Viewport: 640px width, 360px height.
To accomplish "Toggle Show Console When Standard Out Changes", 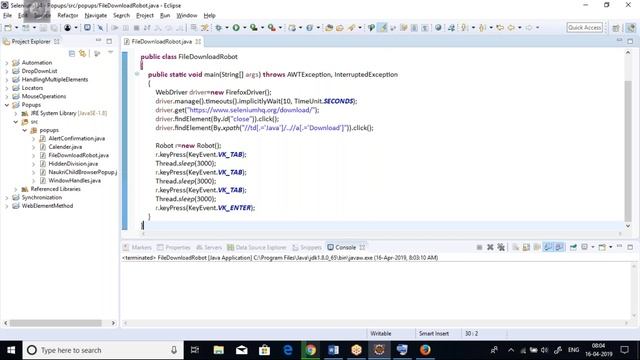I will click(548, 247).
